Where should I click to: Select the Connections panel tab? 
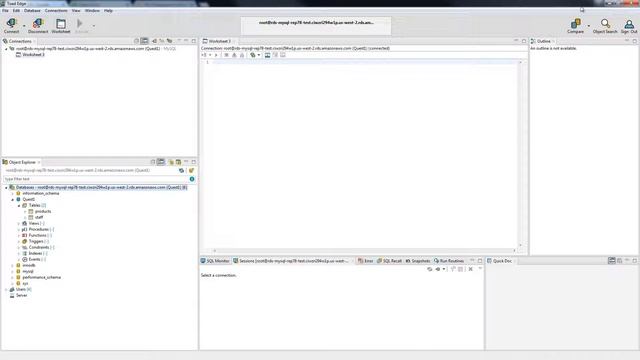tap(20, 41)
